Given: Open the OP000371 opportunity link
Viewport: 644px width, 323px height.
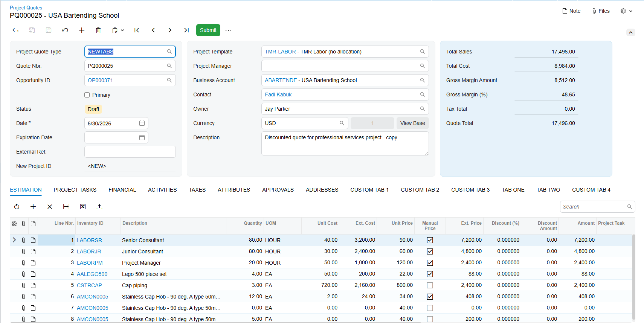Looking at the screenshot, I should [x=100, y=80].
